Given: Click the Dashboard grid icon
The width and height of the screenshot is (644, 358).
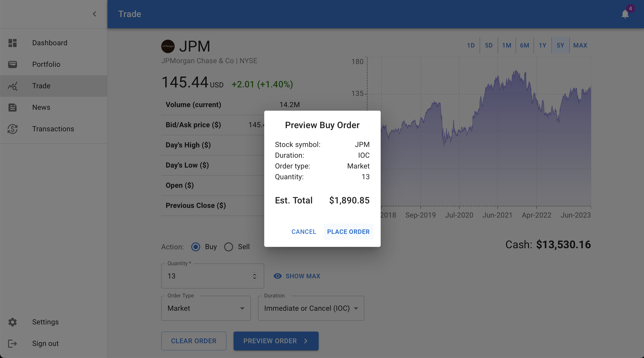Looking at the screenshot, I should tap(13, 43).
